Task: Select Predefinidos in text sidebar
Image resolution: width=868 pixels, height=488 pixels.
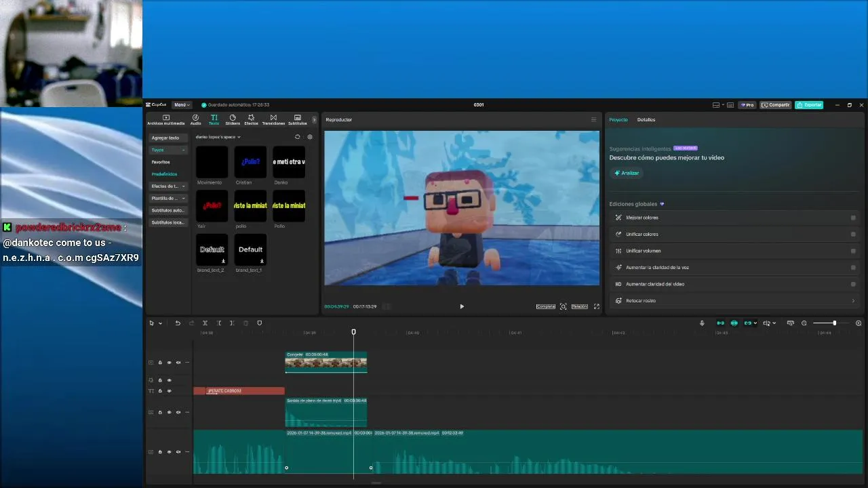Action: (164, 174)
